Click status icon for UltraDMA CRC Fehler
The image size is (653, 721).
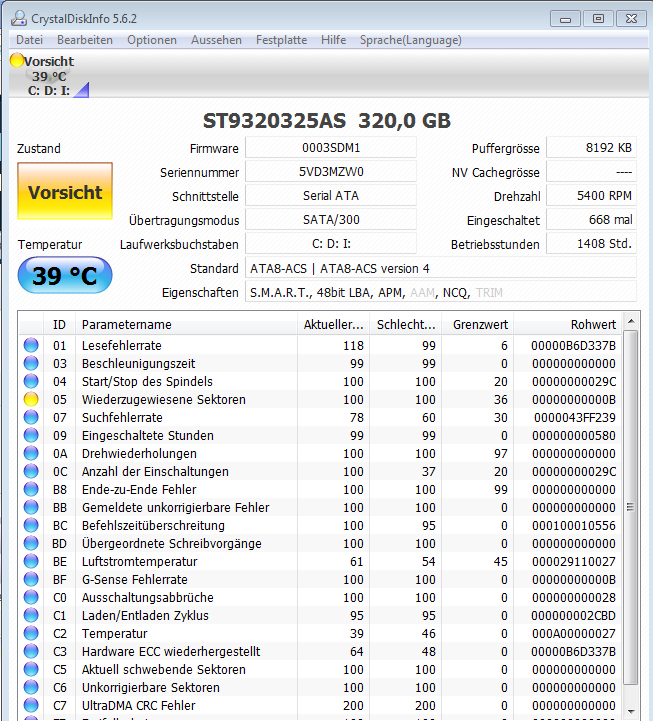tap(31, 705)
